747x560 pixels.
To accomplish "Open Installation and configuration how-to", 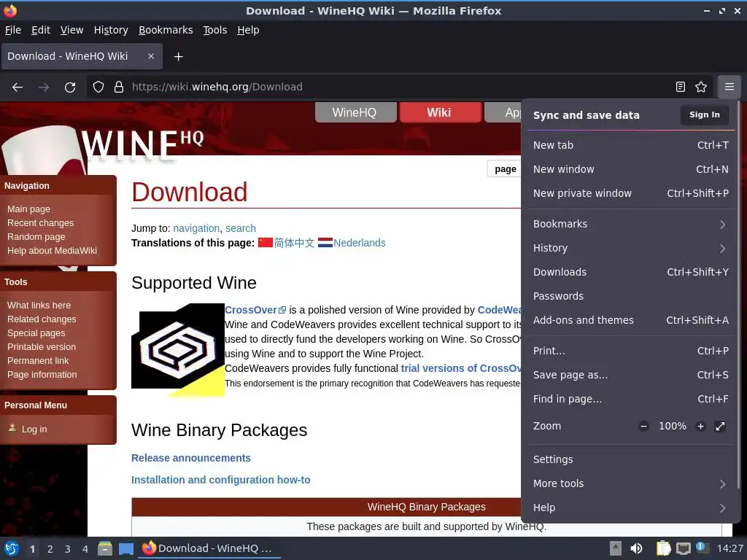I will tap(220, 480).
